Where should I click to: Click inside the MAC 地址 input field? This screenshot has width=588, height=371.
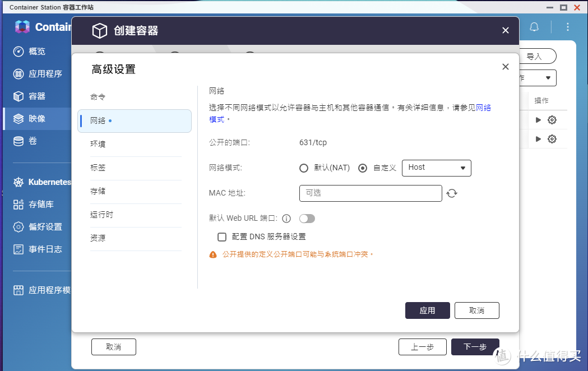point(370,193)
